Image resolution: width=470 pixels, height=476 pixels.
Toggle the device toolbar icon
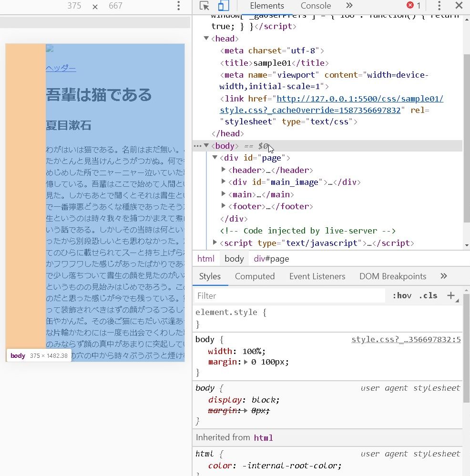coord(223,6)
